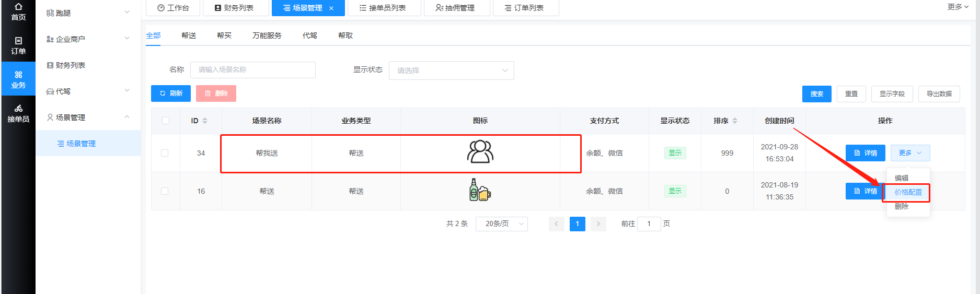Select the 帮送 filter tab
Viewport: 980px width, 294px height.
[x=189, y=36]
